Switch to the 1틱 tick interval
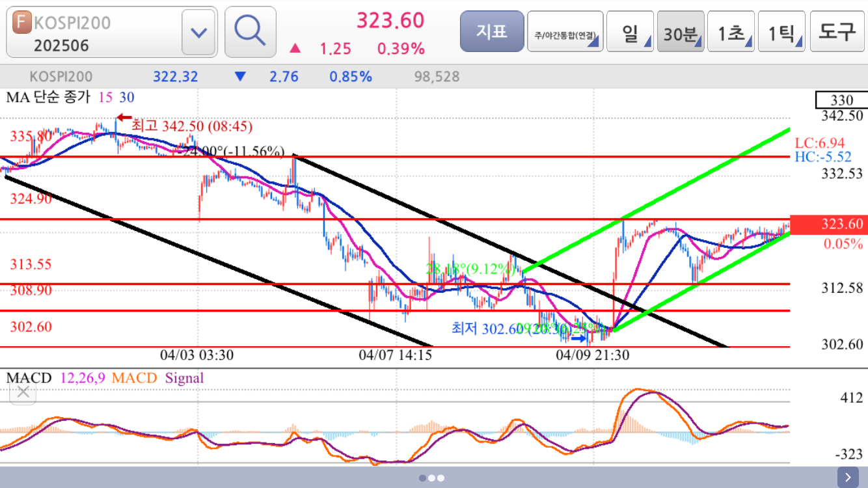The image size is (868, 488). (x=781, y=32)
